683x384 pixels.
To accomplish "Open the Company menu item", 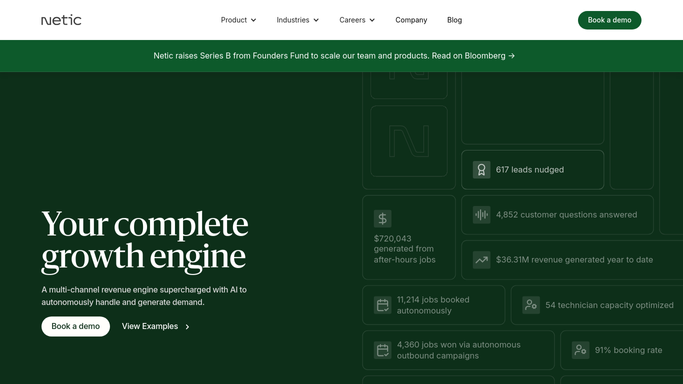I will coord(411,20).
